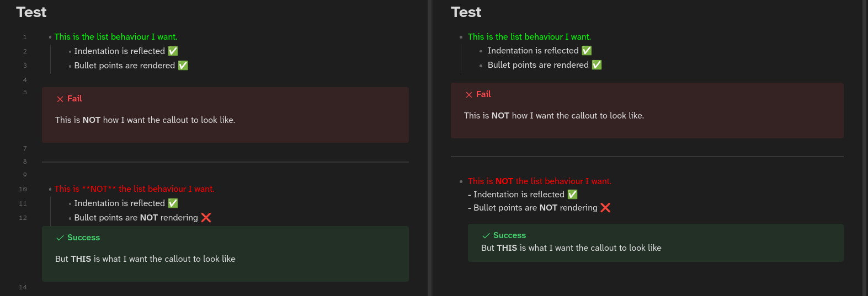868x296 pixels.
Task: Click the checkmark icon in left Success callout
Action: (x=60, y=238)
